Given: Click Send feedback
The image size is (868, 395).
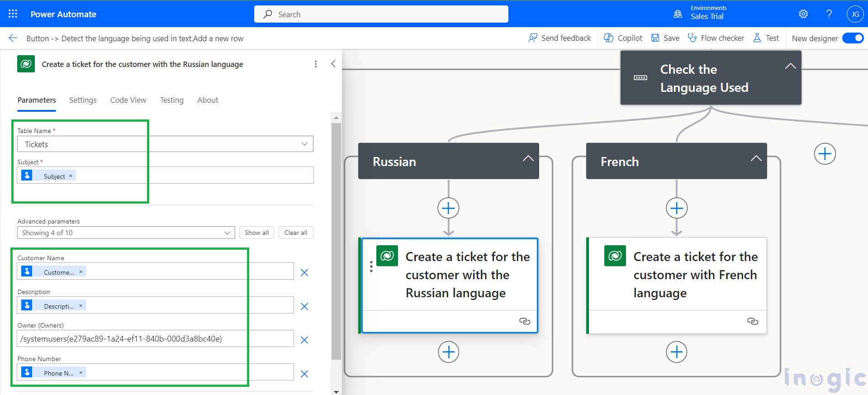Looking at the screenshot, I should tap(560, 38).
